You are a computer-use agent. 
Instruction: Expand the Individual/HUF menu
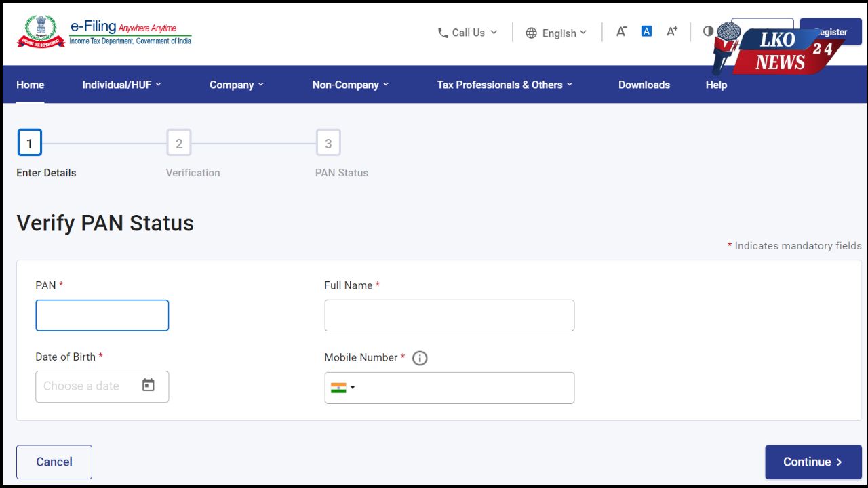[122, 85]
